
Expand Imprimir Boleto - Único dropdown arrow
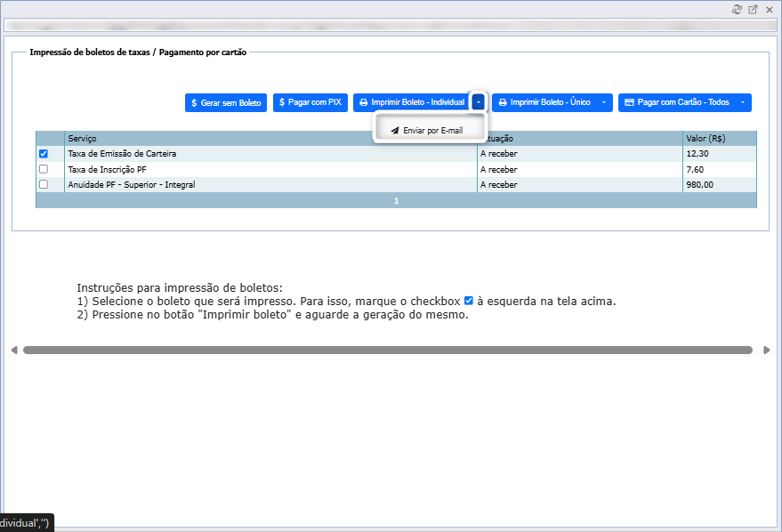(604, 102)
